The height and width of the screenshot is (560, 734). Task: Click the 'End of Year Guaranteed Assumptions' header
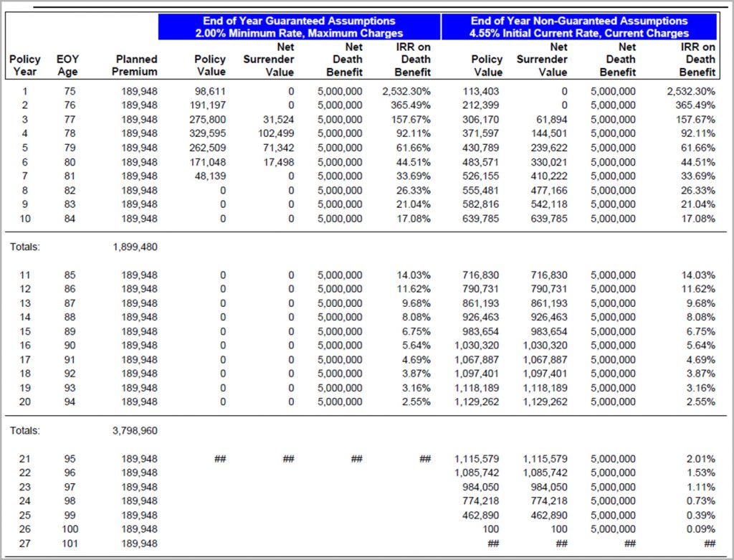pyautogui.click(x=299, y=27)
